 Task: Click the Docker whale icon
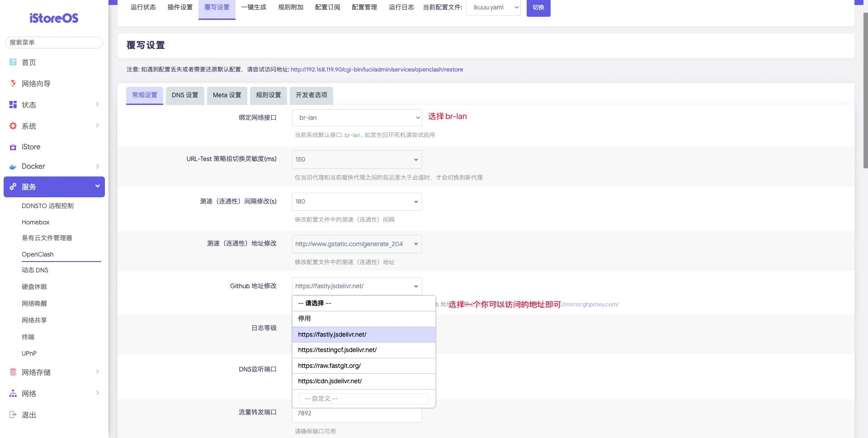pyautogui.click(x=13, y=167)
